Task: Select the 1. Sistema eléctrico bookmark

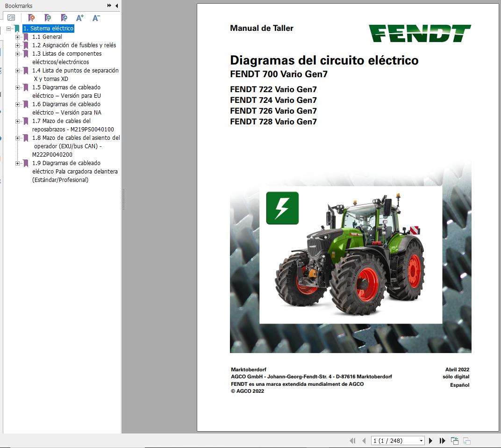Action: coord(48,29)
